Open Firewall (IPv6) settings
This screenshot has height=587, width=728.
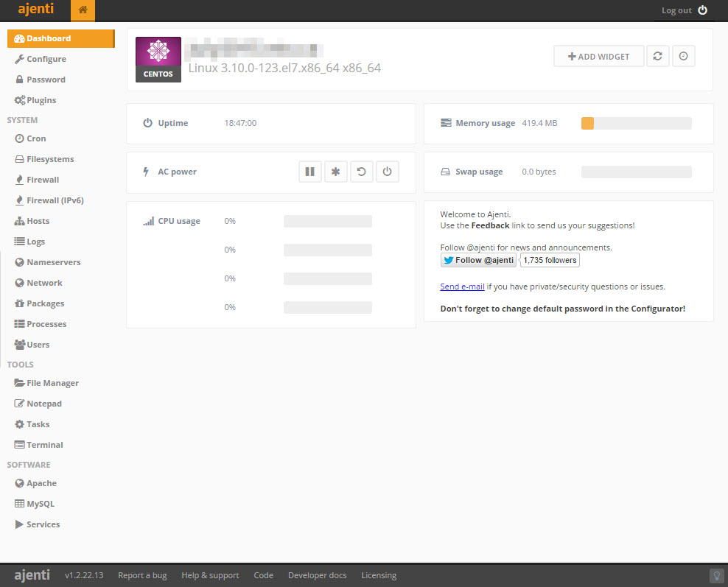pyautogui.click(x=49, y=200)
